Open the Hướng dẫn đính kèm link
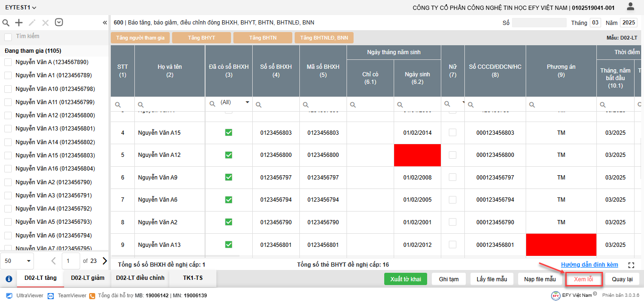The width and height of the screenshot is (644, 302). tap(589, 265)
